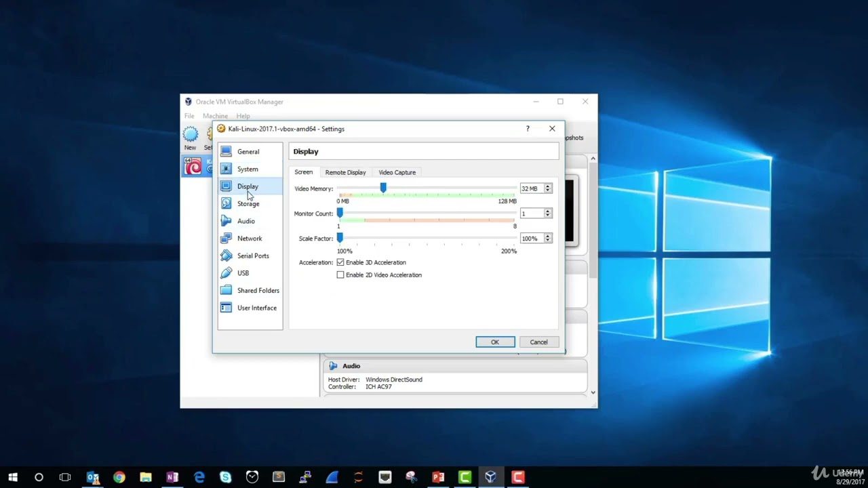Open Cortana search circle on taskbar
This screenshot has width=868, height=488.
(x=39, y=477)
